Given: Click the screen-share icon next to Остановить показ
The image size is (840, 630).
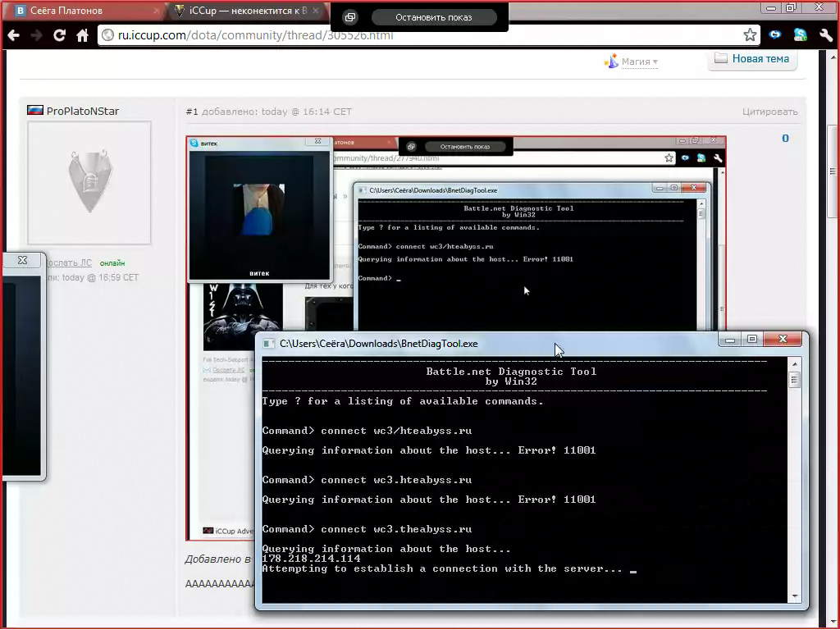Looking at the screenshot, I should pos(349,17).
